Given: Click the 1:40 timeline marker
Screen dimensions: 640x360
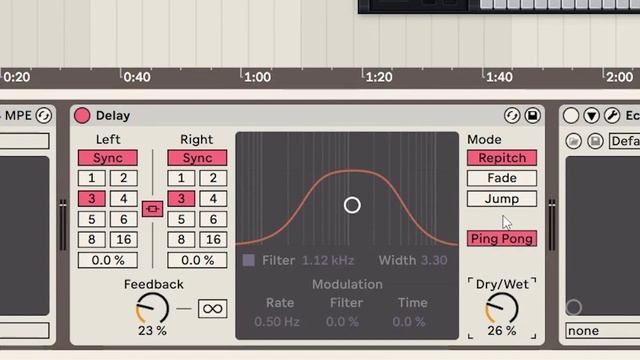Looking at the screenshot, I should (499, 77).
